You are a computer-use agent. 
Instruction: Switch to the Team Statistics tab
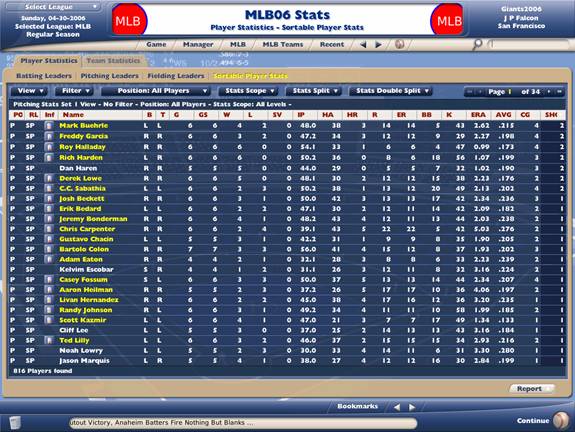[x=113, y=61]
